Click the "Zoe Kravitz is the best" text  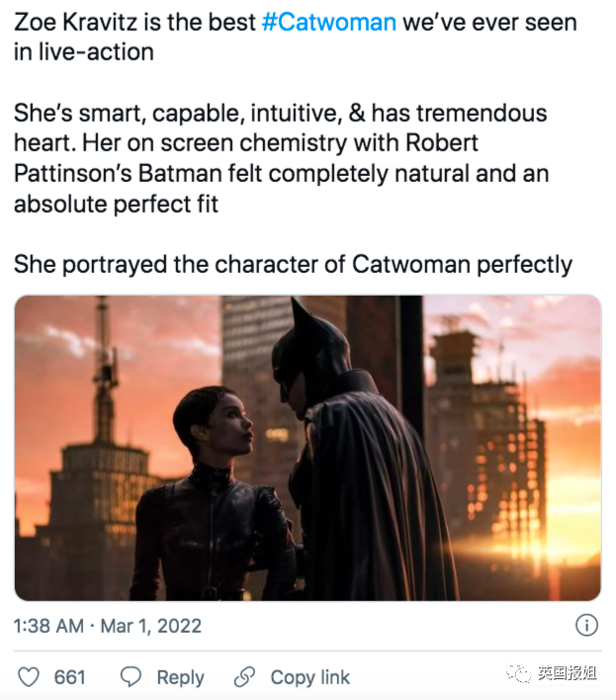pyautogui.click(x=134, y=23)
